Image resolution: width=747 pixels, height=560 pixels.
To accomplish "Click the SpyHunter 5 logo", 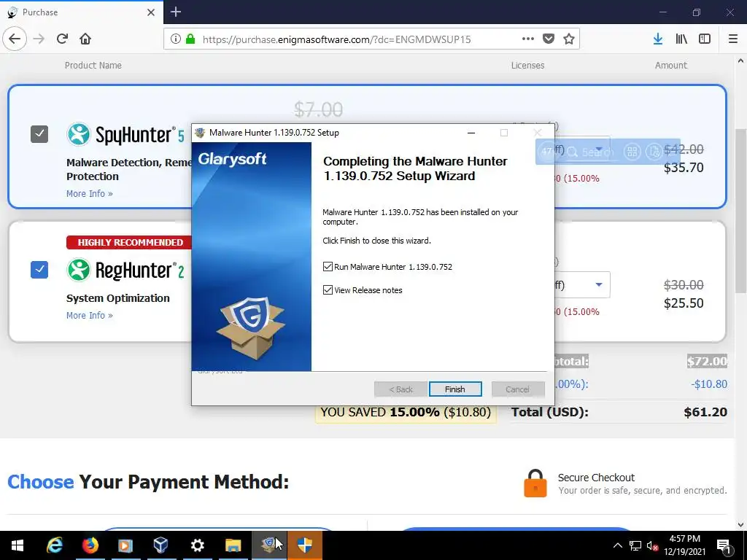I will [x=125, y=134].
